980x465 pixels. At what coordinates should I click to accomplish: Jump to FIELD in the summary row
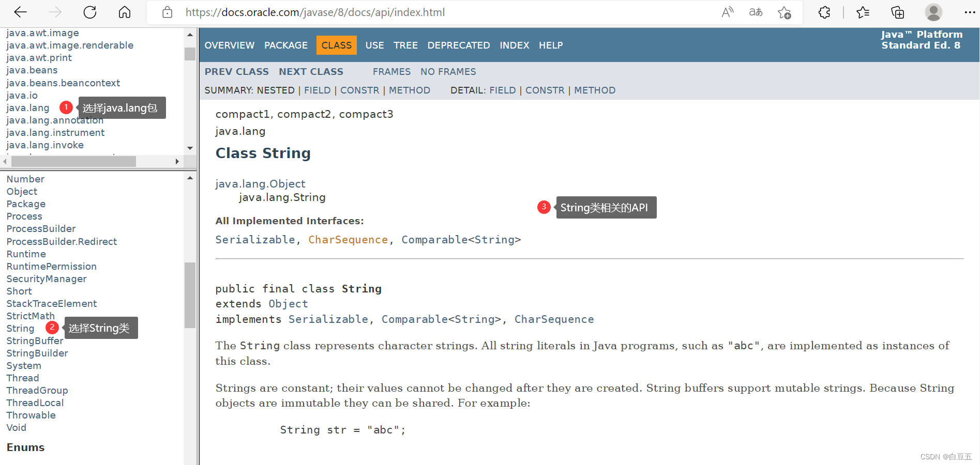317,90
